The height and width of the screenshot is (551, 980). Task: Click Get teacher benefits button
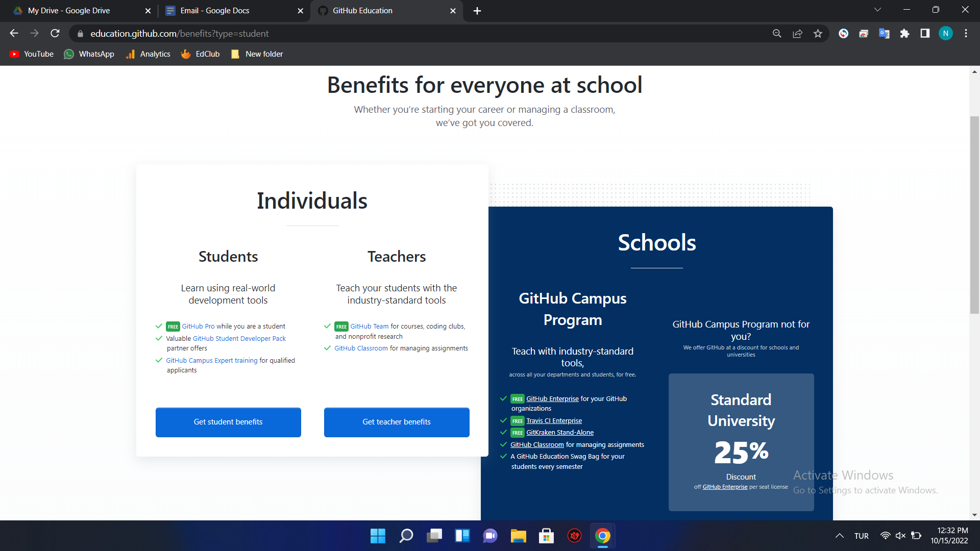point(397,422)
